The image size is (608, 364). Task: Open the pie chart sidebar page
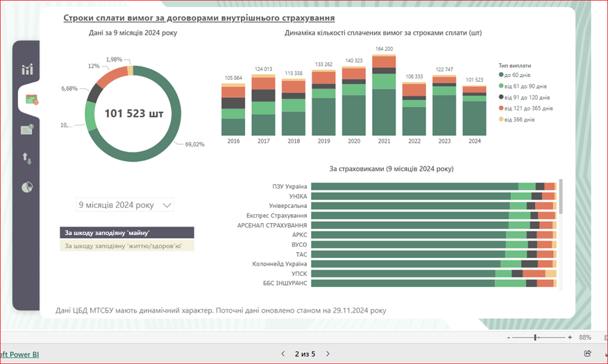click(27, 188)
